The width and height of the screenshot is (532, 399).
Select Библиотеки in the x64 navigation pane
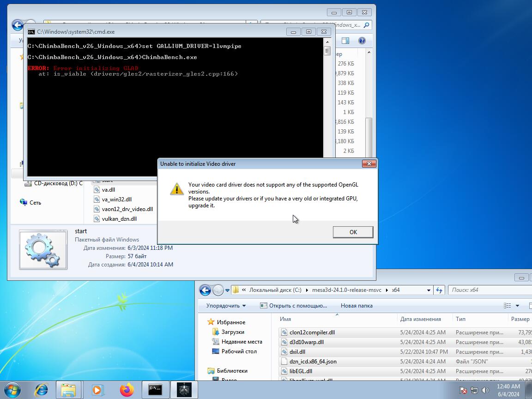pyautogui.click(x=232, y=371)
